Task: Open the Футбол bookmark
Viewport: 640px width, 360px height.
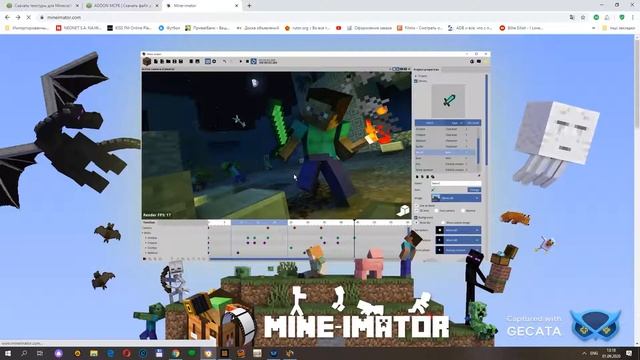Action: (169, 28)
